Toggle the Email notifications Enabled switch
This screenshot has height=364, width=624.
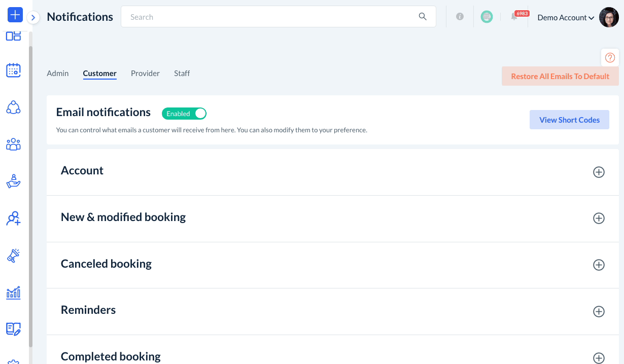coord(184,114)
